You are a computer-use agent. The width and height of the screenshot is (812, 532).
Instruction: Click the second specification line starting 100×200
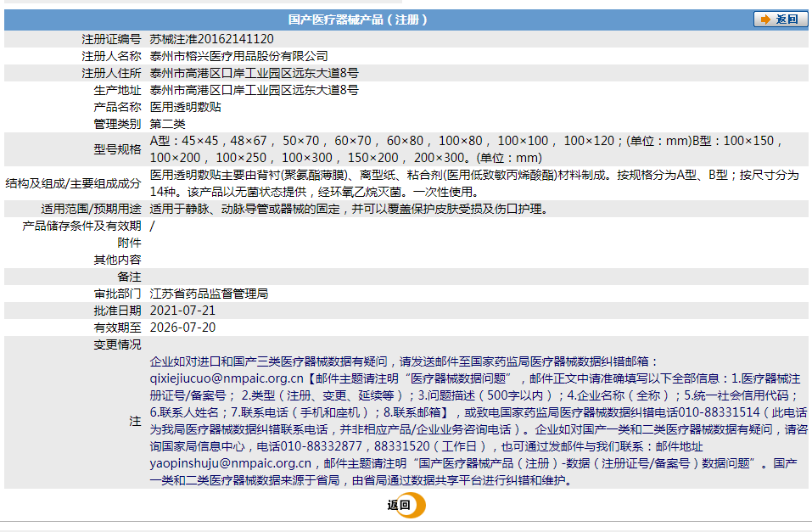tap(345, 158)
